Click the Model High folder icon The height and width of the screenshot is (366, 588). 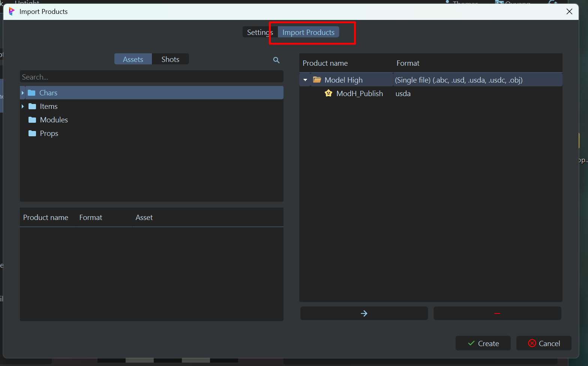tap(317, 80)
